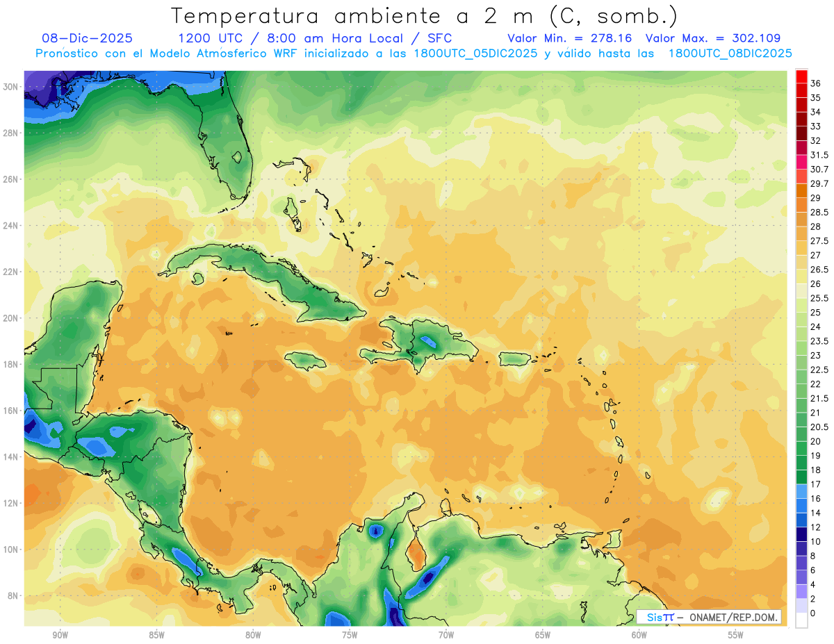Click the 55W longitude axis label
This screenshot has width=834, height=644.
click(x=736, y=636)
